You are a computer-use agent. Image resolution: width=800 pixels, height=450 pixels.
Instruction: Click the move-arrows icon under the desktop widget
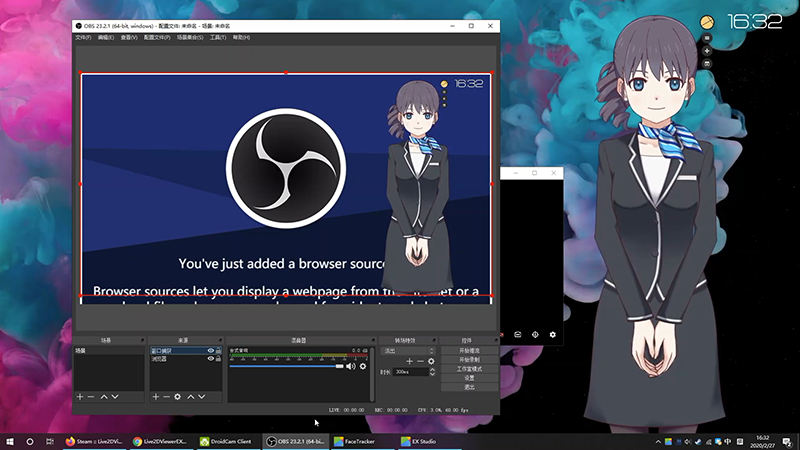707,51
